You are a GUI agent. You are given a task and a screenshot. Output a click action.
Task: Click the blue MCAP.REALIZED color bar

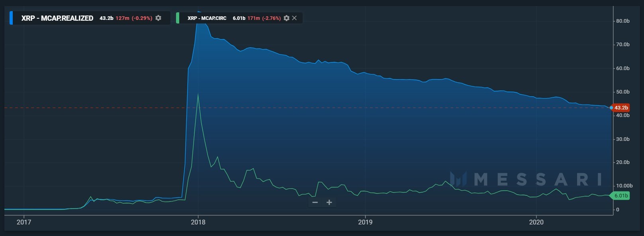tap(11, 18)
